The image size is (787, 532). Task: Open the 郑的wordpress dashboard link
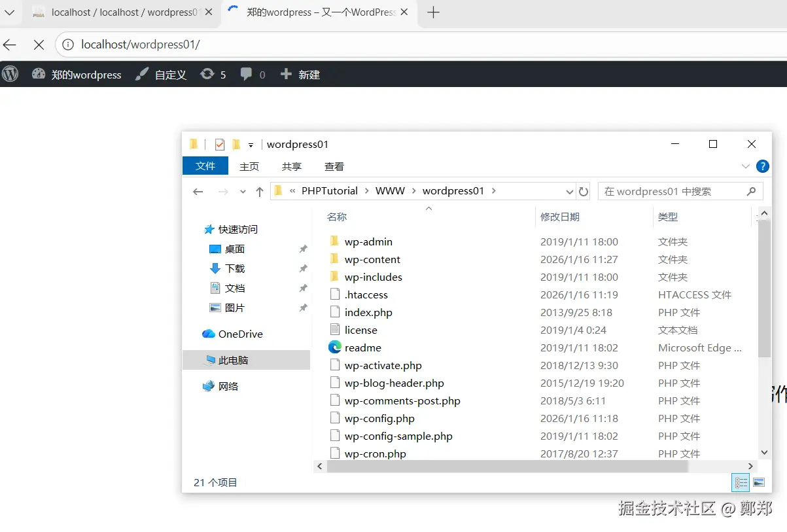point(77,75)
